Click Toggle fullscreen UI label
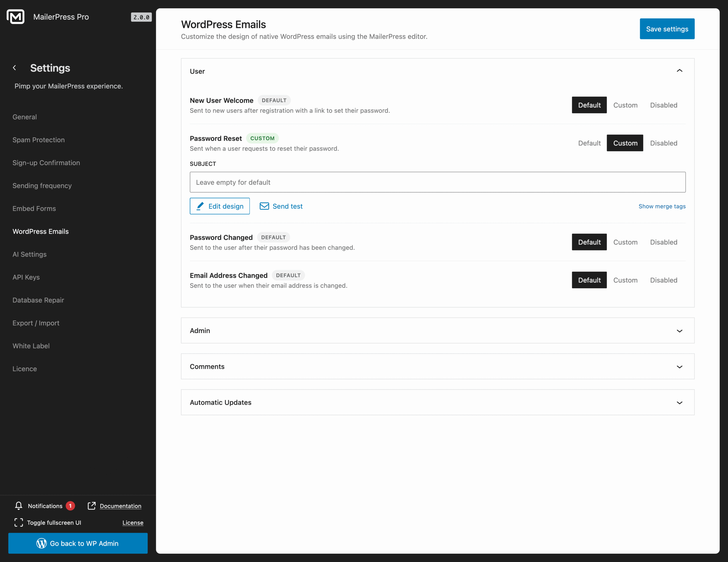The image size is (728, 562). (54, 523)
